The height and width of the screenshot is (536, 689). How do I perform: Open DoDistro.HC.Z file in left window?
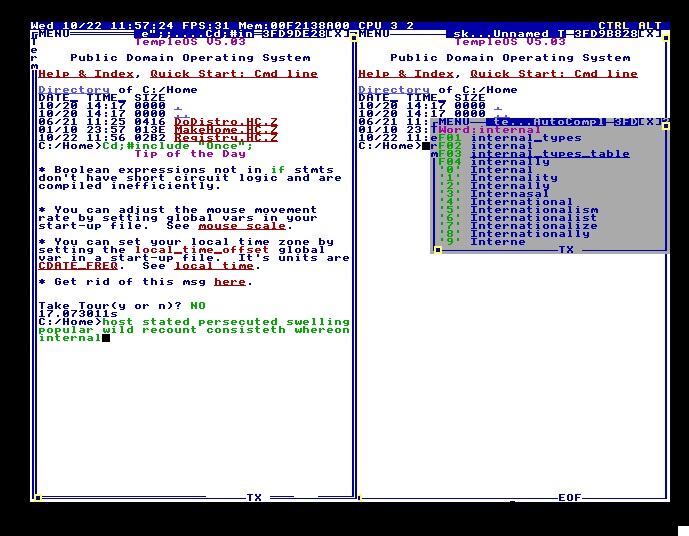[226, 122]
